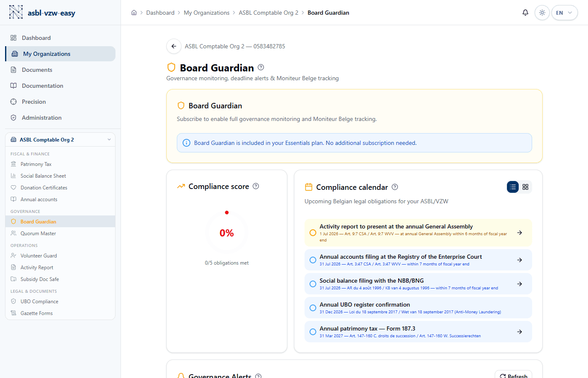Click the Subsidy Doc Safe folder icon
The width and height of the screenshot is (588, 378).
[x=13, y=279]
